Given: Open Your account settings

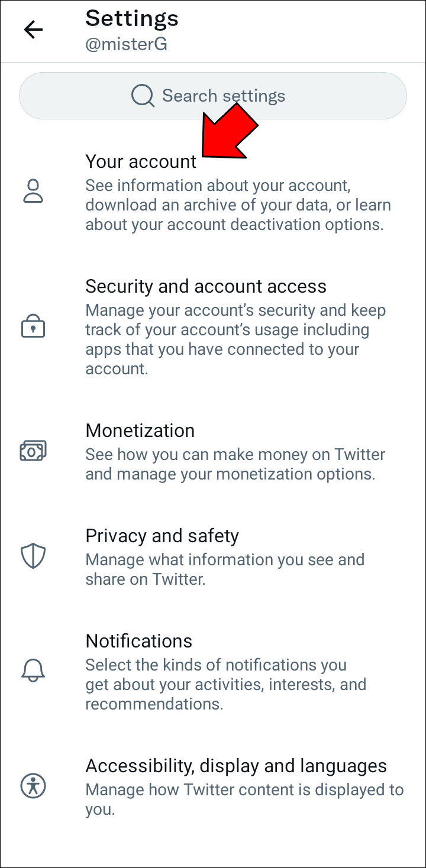Looking at the screenshot, I should [x=141, y=161].
